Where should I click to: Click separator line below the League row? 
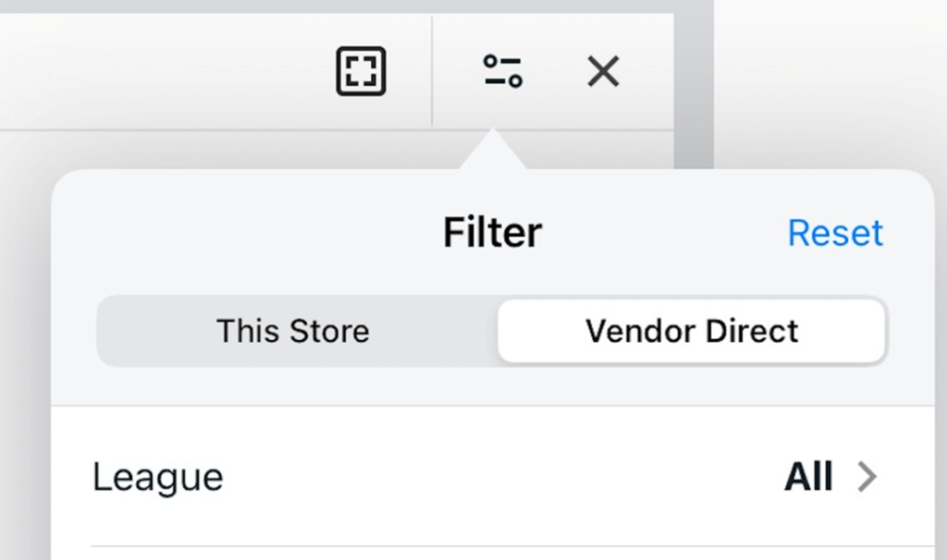pyautogui.click(x=512, y=546)
